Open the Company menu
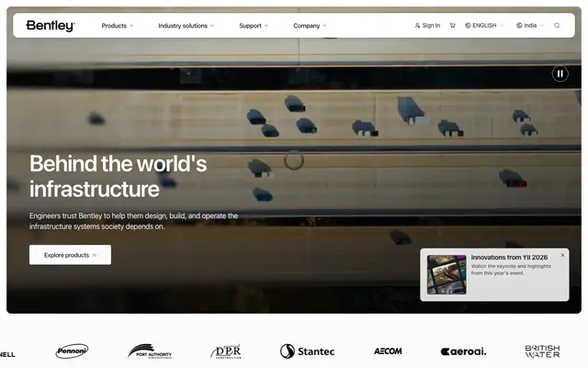Image resolution: width=588 pixels, height=368 pixels. 310,26
